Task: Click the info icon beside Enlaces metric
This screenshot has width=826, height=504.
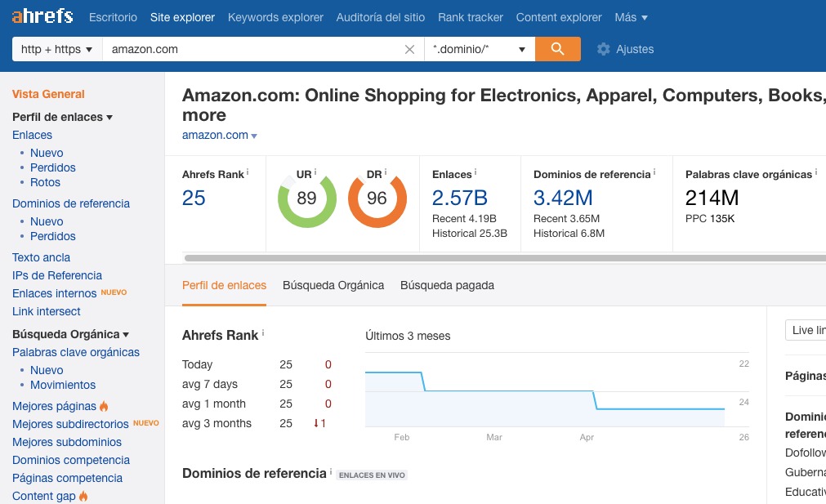Action: pos(476,172)
